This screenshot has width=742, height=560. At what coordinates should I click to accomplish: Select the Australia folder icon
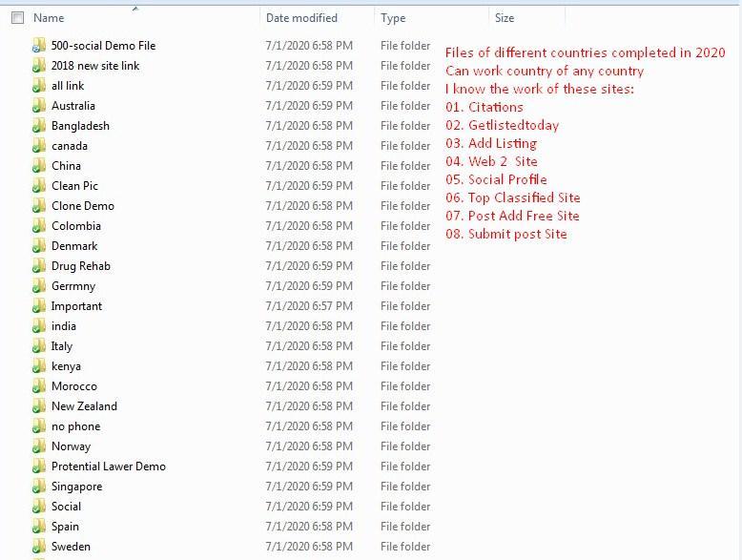(x=39, y=106)
